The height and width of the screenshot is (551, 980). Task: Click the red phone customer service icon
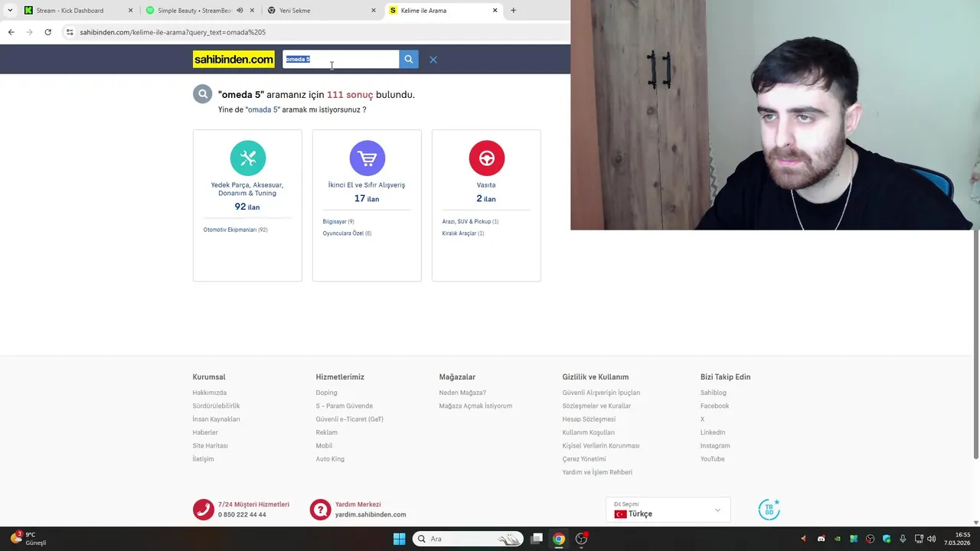coord(203,510)
